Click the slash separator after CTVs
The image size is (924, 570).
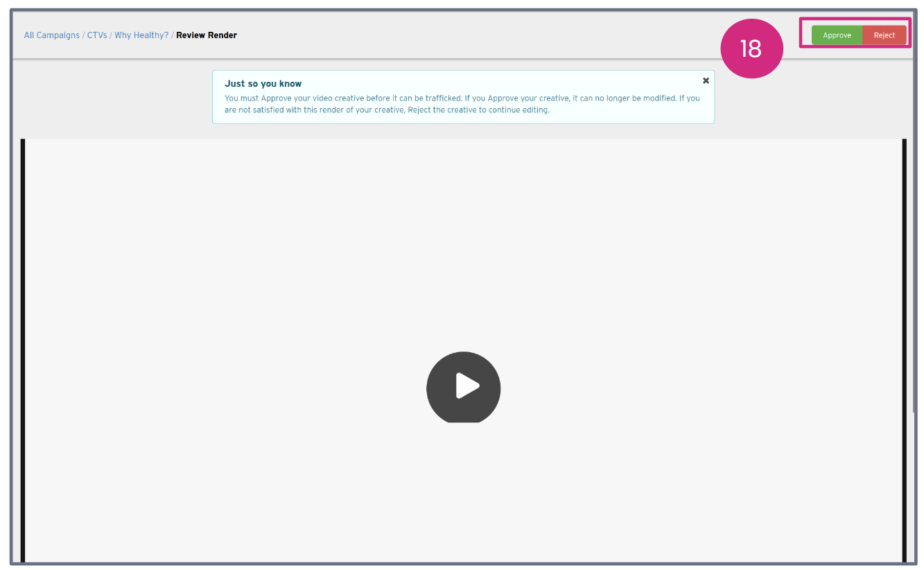click(111, 35)
